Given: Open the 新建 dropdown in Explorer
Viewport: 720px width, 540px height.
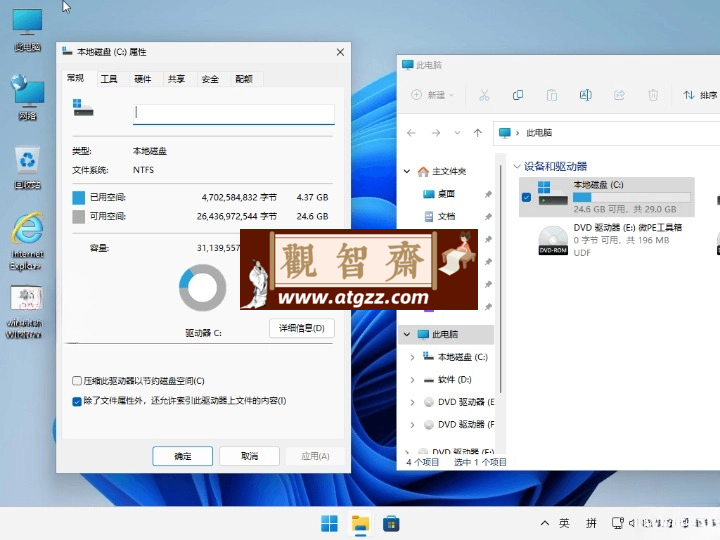Looking at the screenshot, I should 432,95.
